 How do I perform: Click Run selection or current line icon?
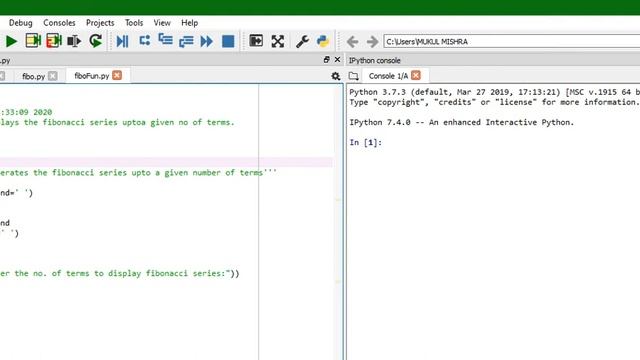(x=74, y=41)
